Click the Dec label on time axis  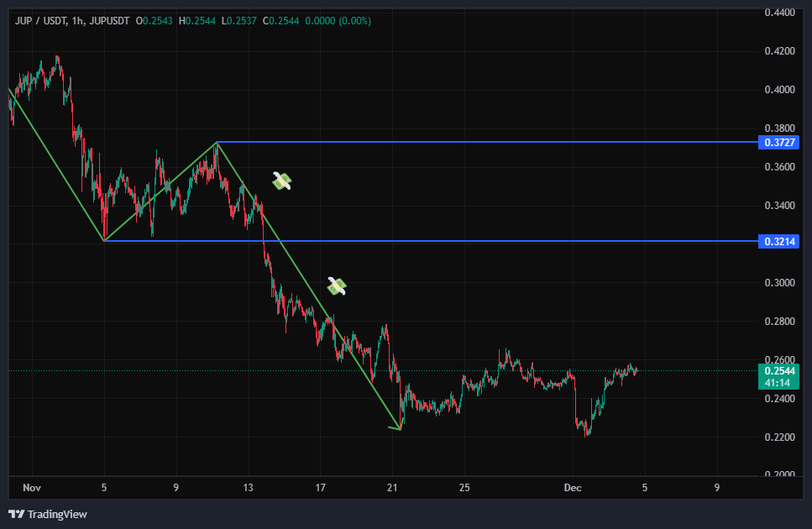[x=573, y=487]
